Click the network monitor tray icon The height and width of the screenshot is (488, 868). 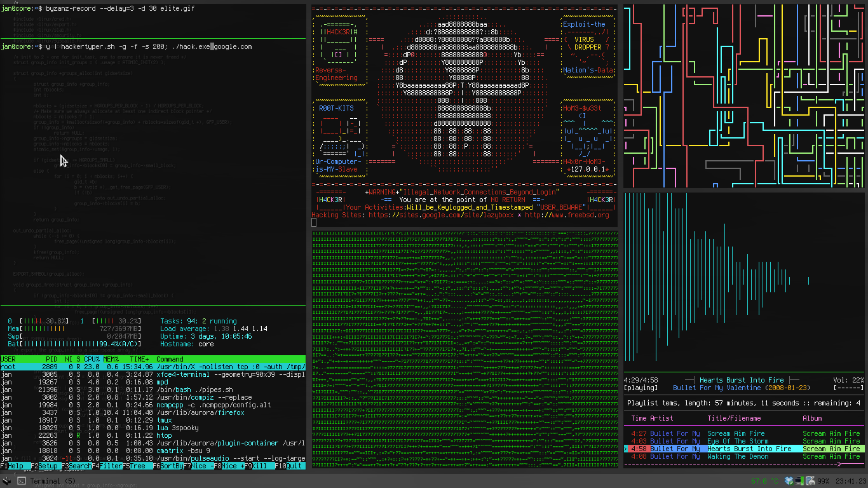[799, 481]
